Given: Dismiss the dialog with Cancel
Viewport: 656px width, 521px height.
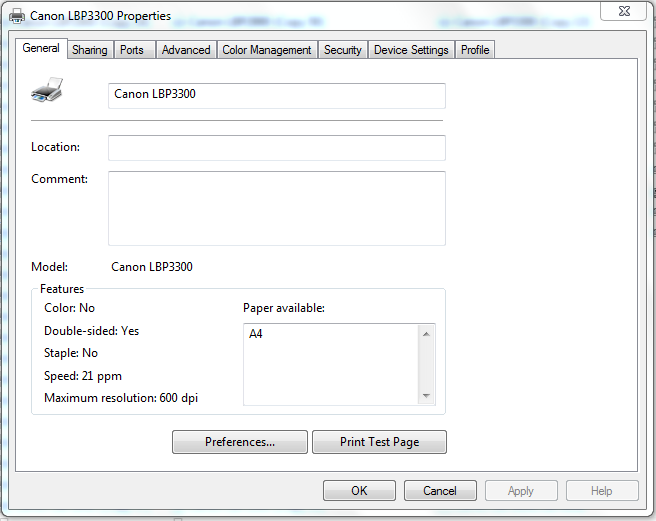Looking at the screenshot, I should pyautogui.click(x=440, y=490).
